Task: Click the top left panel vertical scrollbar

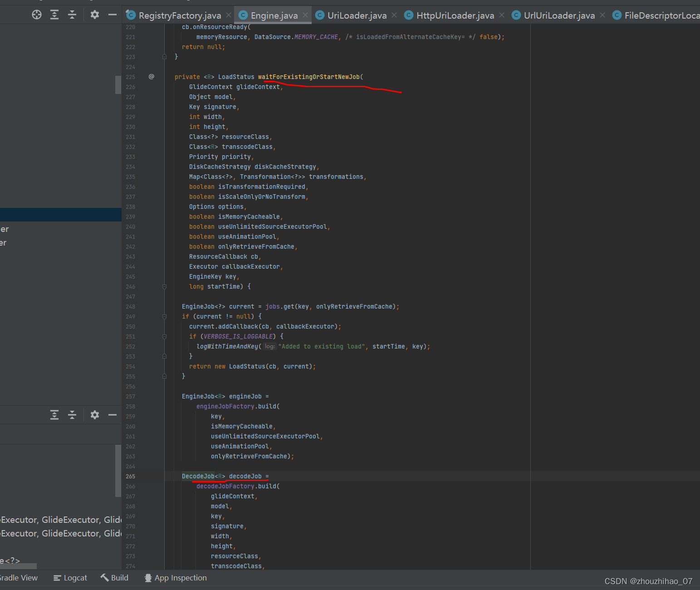Action: (118, 84)
